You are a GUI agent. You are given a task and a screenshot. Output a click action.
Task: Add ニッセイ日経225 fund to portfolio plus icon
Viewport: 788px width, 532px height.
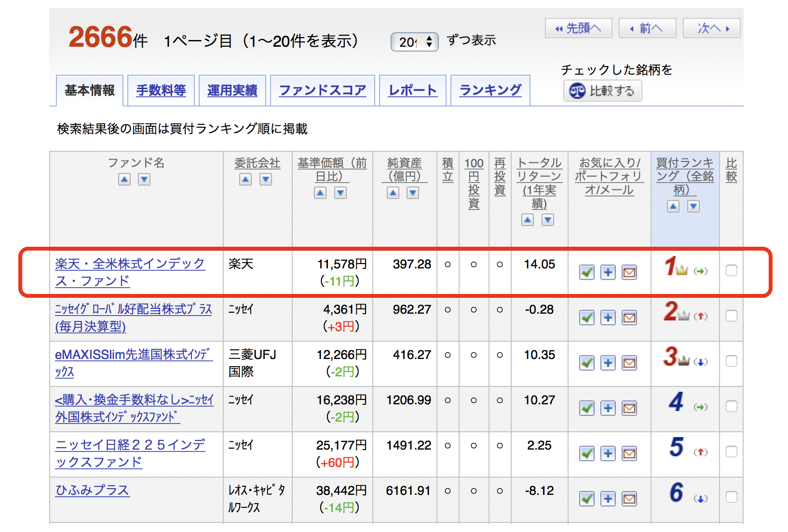pos(608,453)
